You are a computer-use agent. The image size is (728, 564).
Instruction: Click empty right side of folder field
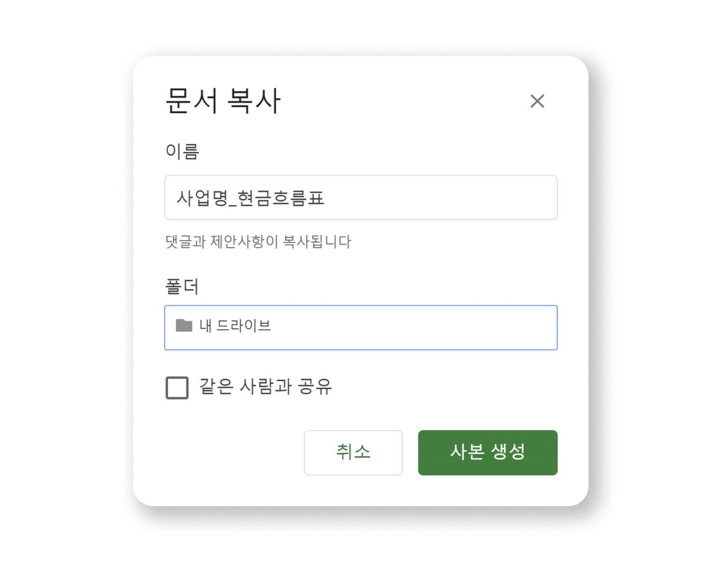pyautogui.click(x=450, y=327)
